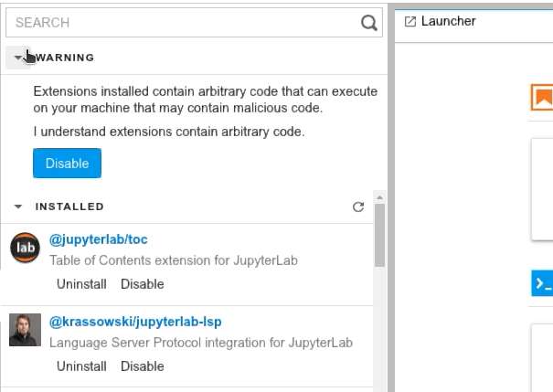Uninstall the jupyterlab-lsp extension

coord(81,366)
